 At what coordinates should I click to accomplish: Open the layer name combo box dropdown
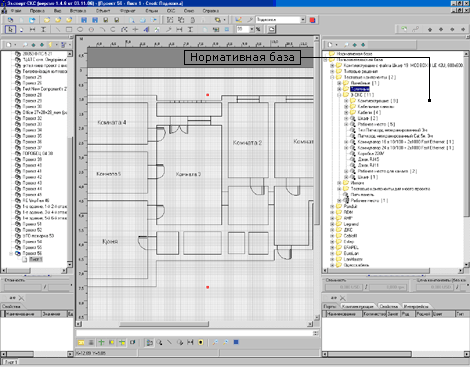click(x=303, y=20)
